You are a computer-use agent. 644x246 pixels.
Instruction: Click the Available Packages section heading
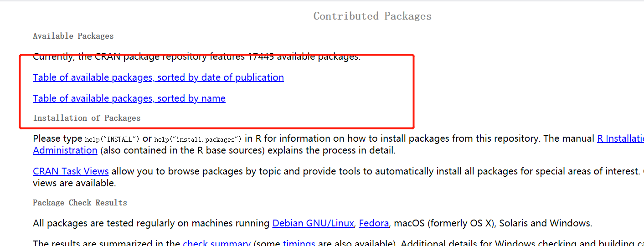pyautogui.click(x=73, y=36)
